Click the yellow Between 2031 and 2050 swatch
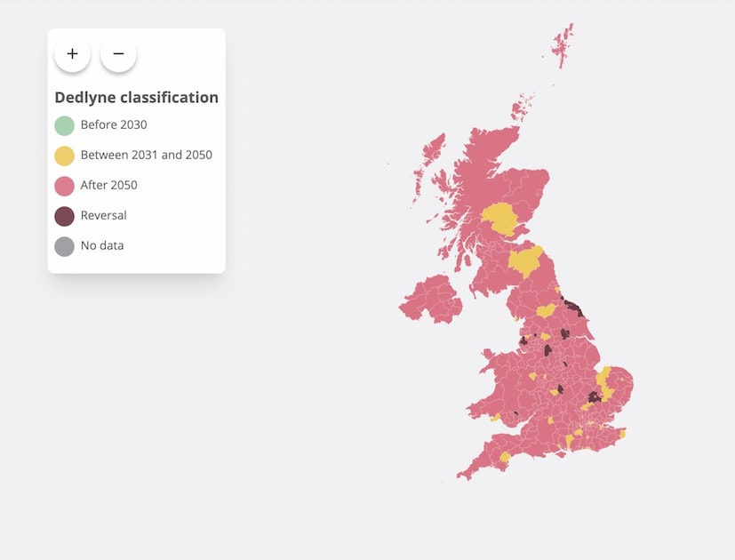The width and height of the screenshot is (735, 560). point(64,156)
